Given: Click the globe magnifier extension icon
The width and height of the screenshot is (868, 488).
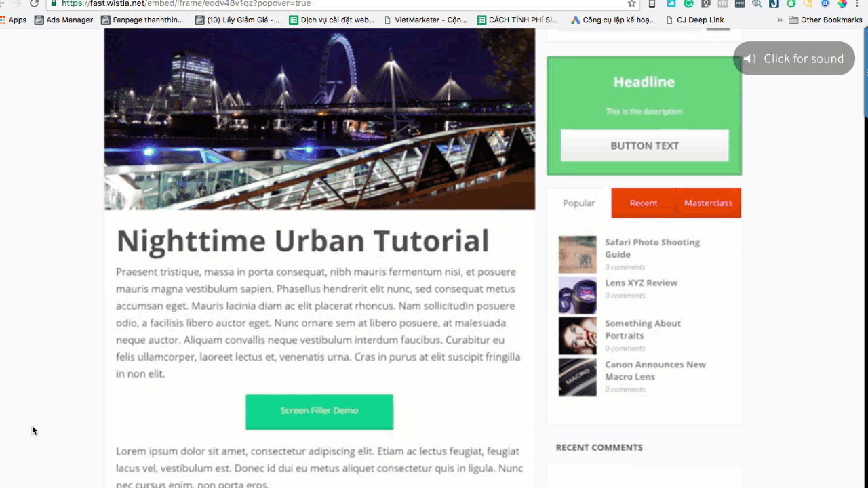Looking at the screenshot, I should pyautogui.click(x=757, y=3).
